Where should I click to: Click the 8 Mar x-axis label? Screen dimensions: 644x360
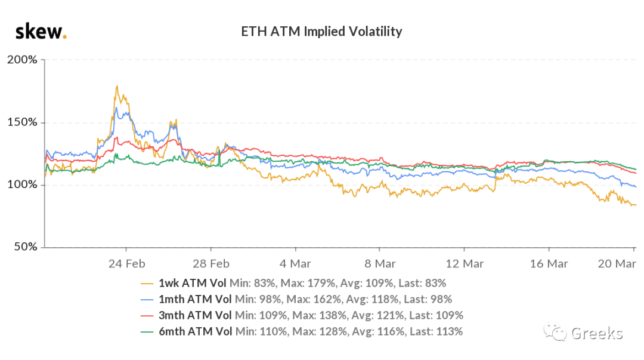tap(380, 264)
